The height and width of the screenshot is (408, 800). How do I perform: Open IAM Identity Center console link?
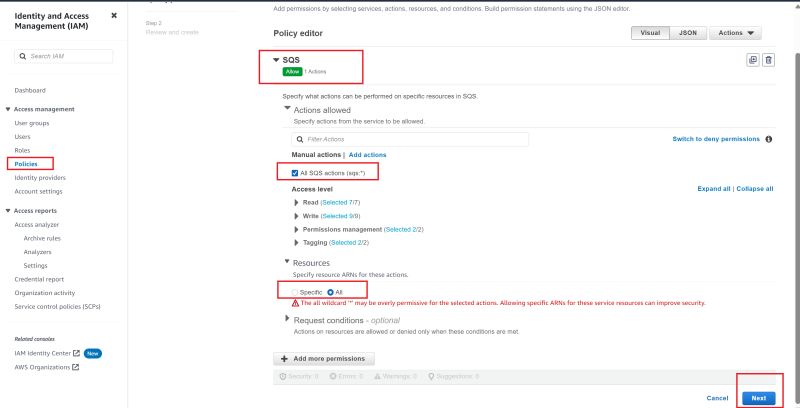pyautogui.click(x=43, y=353)
